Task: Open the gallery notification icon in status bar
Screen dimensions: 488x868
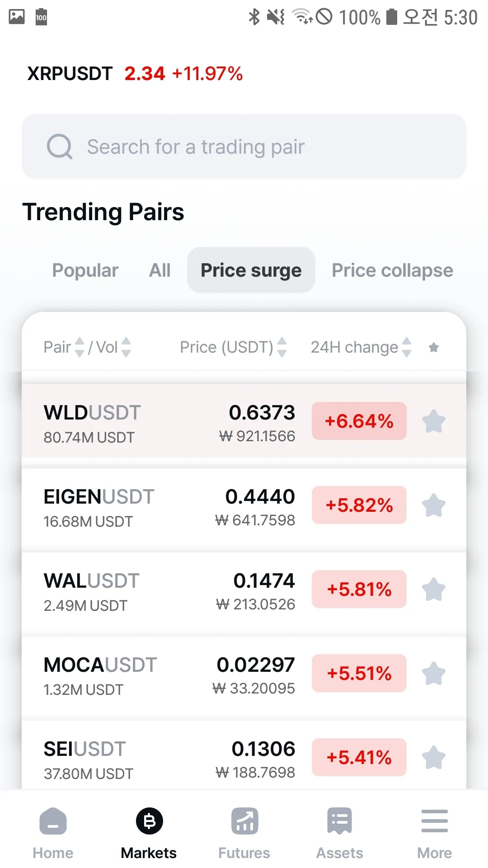Action: tap(17, 17)
